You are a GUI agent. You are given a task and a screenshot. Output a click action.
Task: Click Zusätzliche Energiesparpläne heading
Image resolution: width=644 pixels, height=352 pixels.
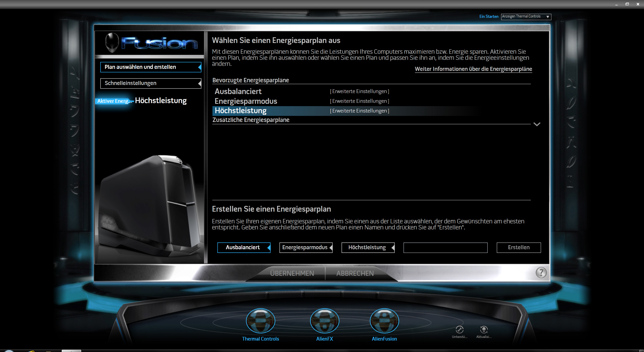(x=251, y=120)
